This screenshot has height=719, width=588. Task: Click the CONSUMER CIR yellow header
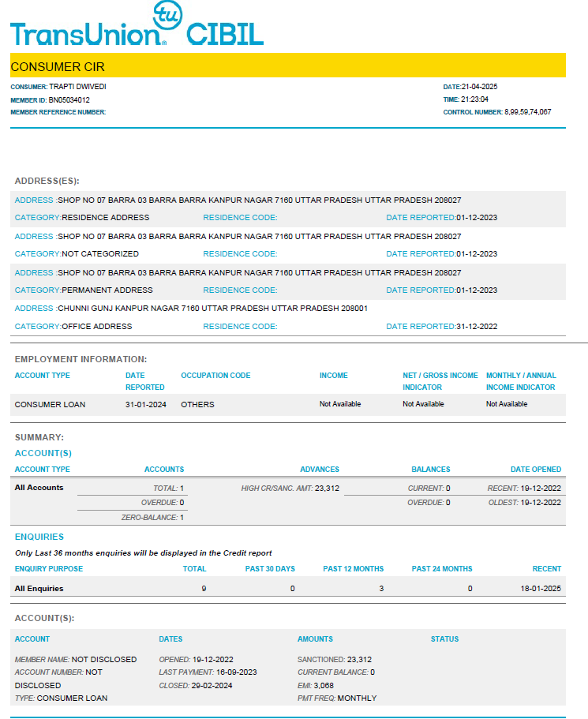pos(287,66)
